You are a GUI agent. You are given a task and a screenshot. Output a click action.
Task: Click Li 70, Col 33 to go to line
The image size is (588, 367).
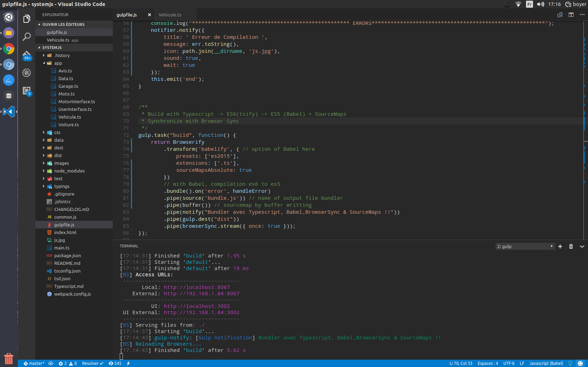point(461,363)
